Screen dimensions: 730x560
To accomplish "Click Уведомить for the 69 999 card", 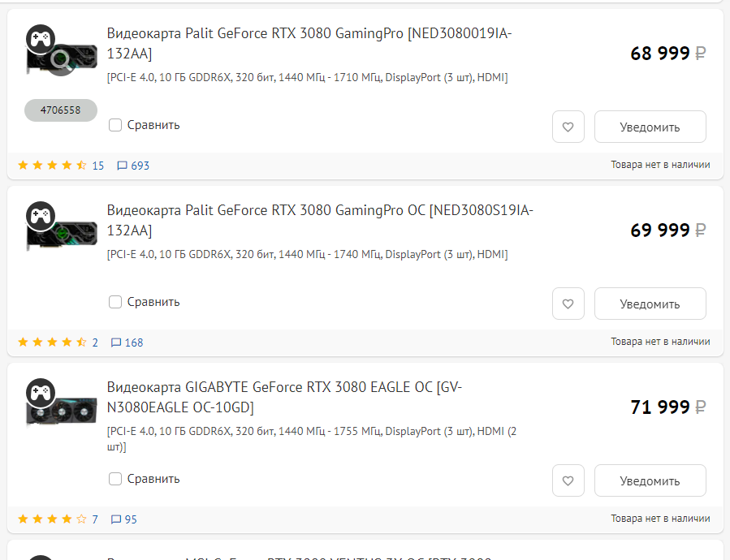I will point(650,304).
